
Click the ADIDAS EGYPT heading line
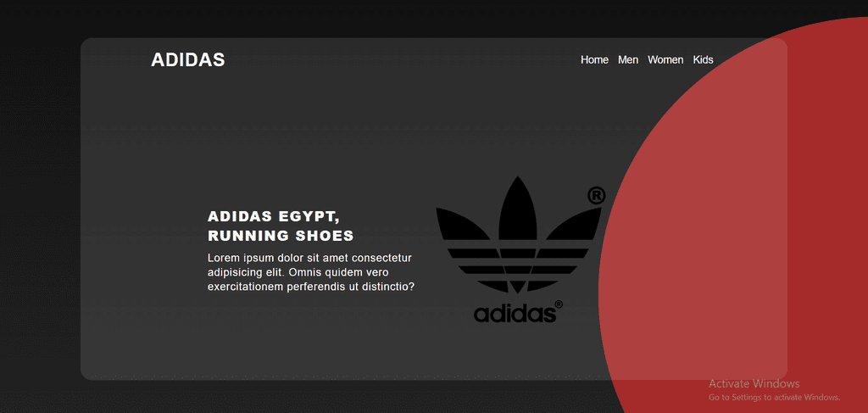click(x=274, y=216)
